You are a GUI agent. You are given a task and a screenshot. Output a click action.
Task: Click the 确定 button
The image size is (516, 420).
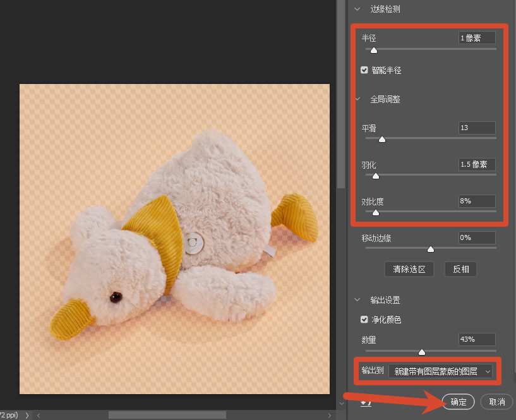pos(459,402)
